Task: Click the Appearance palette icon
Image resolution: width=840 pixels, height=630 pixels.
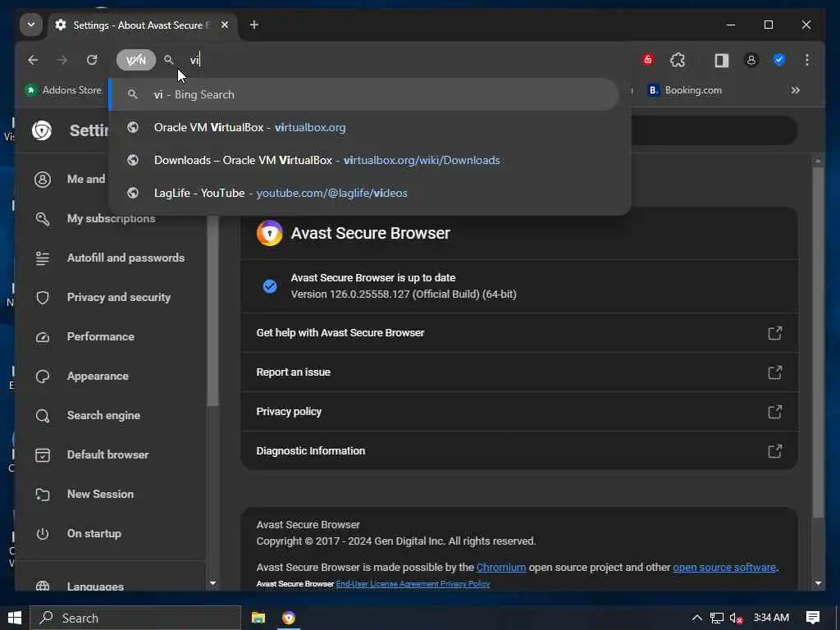Action: coord(43,376)
